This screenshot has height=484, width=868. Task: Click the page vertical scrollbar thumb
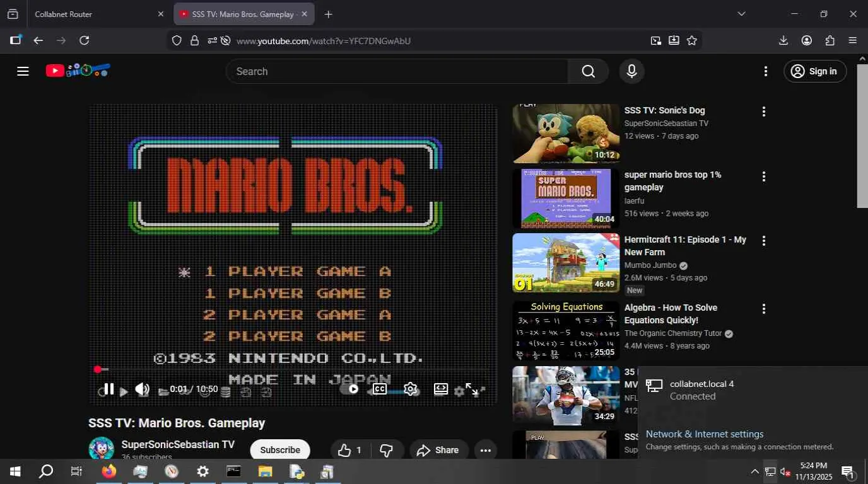click(x=862, y=135)
